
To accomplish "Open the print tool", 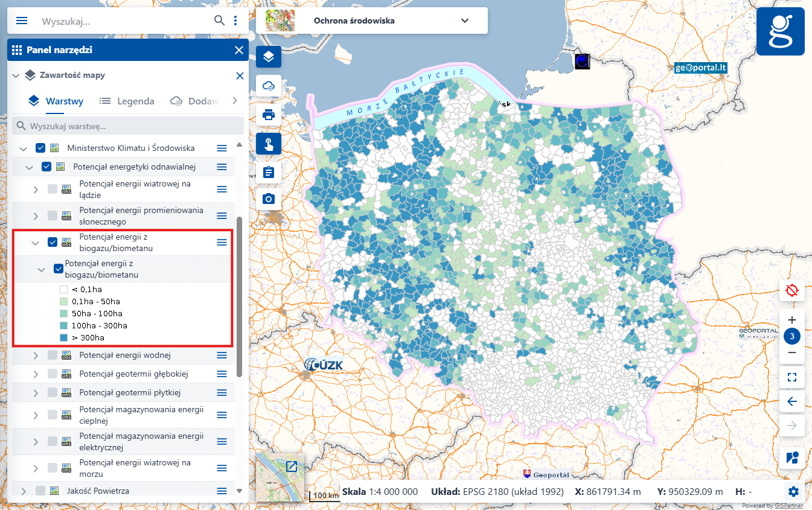I will tap(268, 115).
